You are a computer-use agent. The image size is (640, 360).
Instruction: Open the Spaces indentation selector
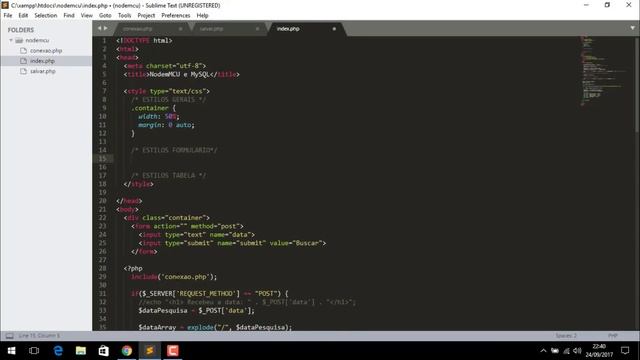pyautogui.click(x=566, y=336)
